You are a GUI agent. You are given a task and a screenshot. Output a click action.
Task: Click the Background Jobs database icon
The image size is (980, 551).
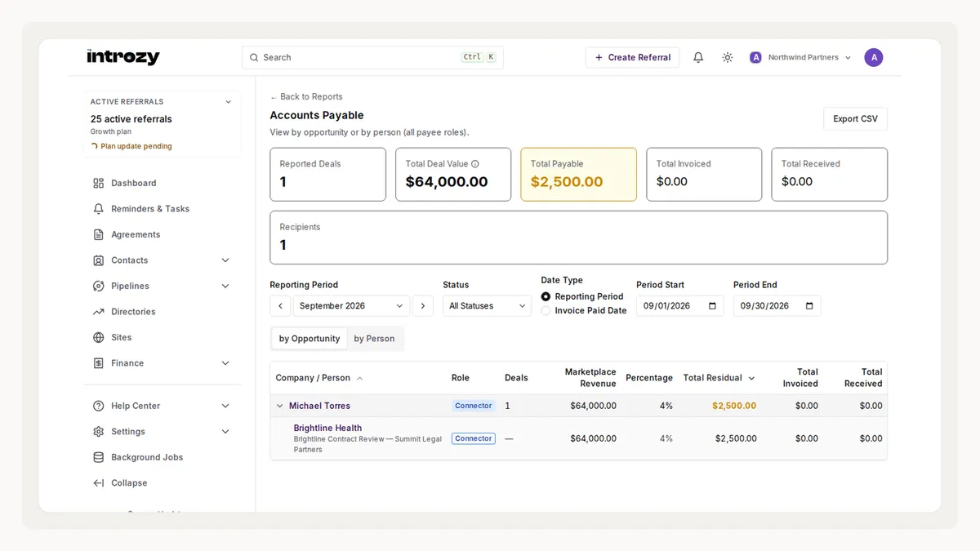(99, 457)
